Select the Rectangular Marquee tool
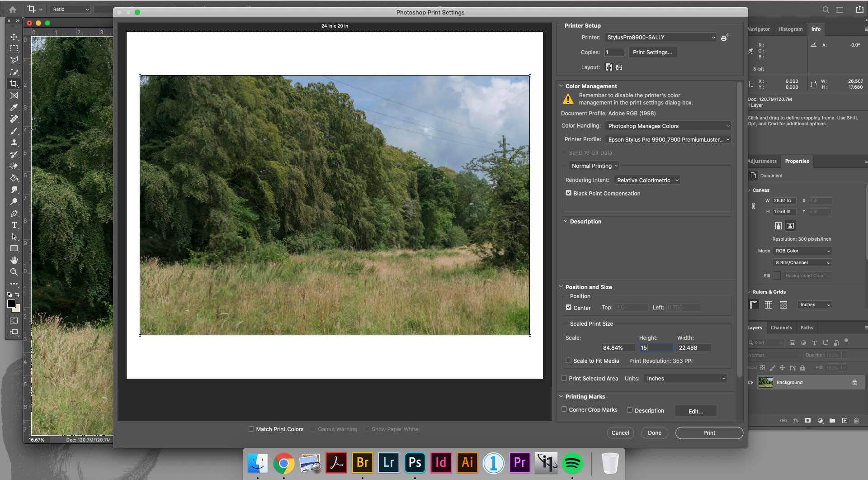Screen dimensions: 868x480 coord(14,48)
